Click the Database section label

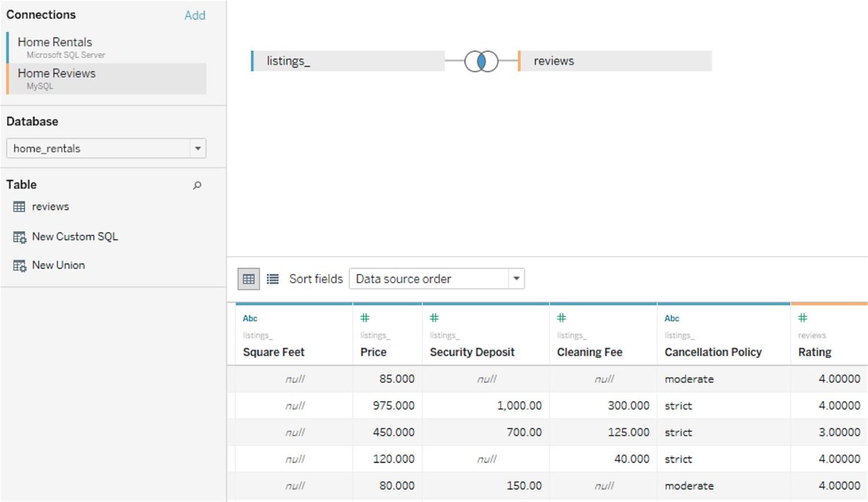tap(33, 122)
